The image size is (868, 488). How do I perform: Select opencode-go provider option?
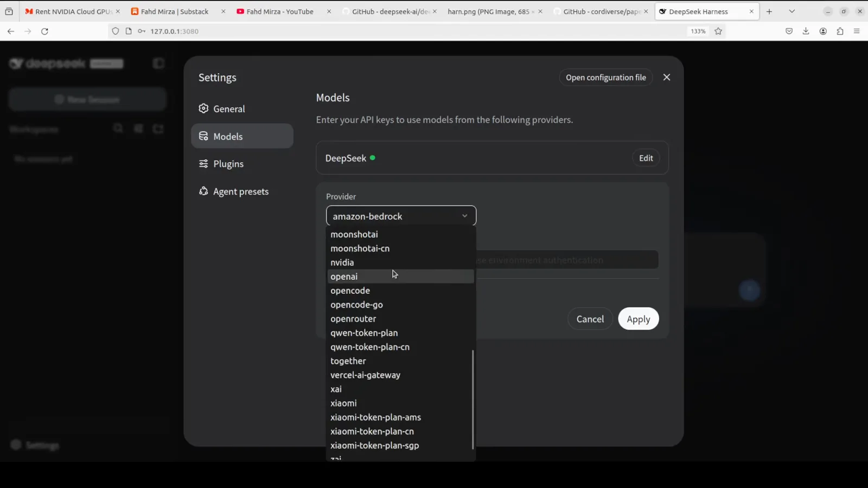[400, 305]
